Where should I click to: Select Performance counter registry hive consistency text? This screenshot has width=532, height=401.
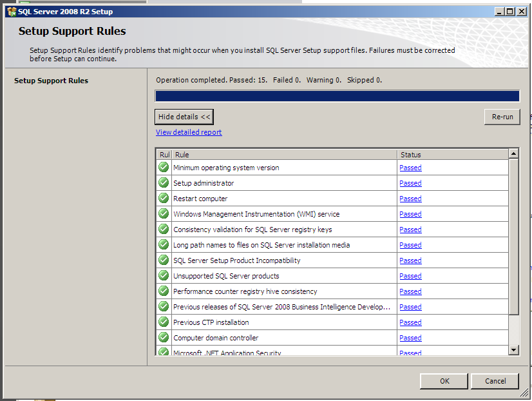245,291
